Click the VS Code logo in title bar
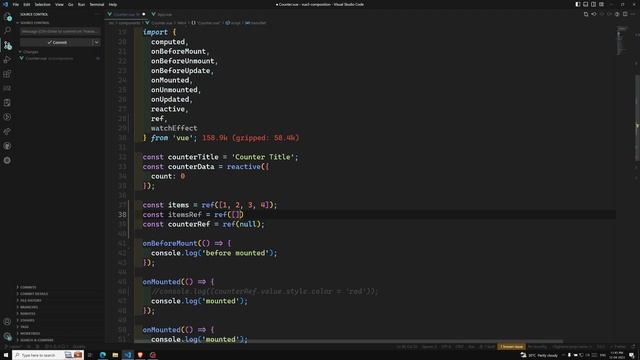This screenshot has height=360, width=640. point(5,4)
